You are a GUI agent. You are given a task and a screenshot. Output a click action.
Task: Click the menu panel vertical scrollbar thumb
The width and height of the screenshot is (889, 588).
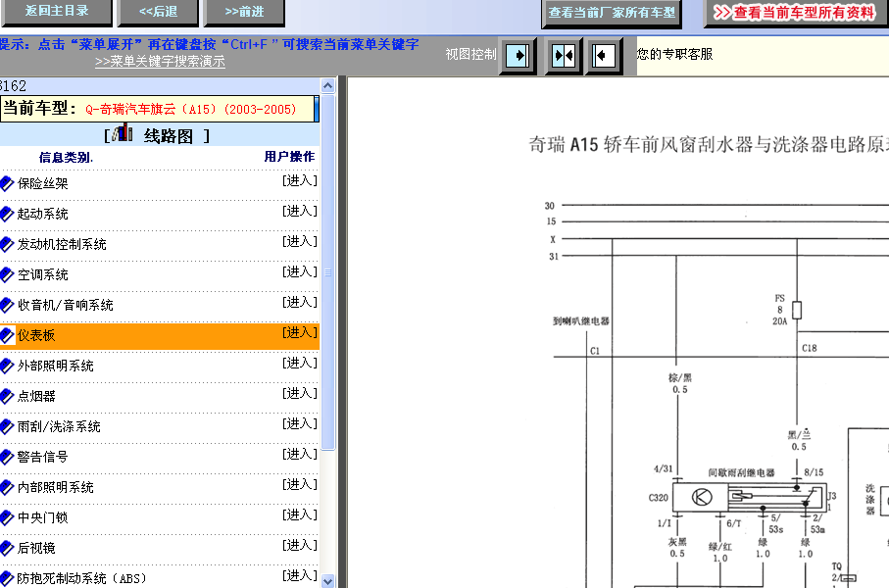click(x=327, y=272)
